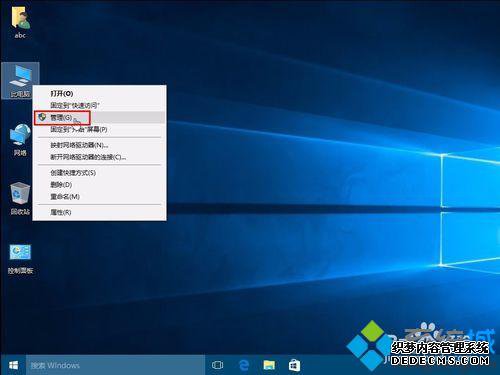Choose 固定到"快速访问" menu entry
This screenshot has width=500, height=375.
tap(99, 106)
